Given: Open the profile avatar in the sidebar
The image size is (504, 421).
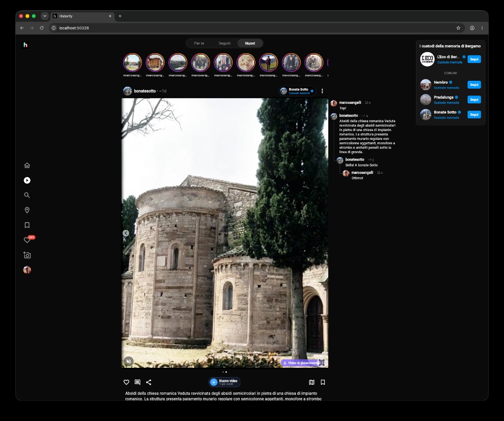Looking at the screenshot, I should click(x=27, y=270).
